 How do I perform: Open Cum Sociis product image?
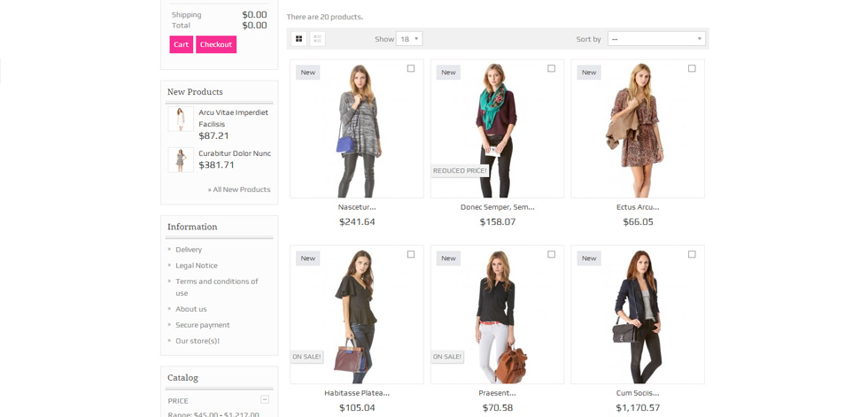click(638, 314)
